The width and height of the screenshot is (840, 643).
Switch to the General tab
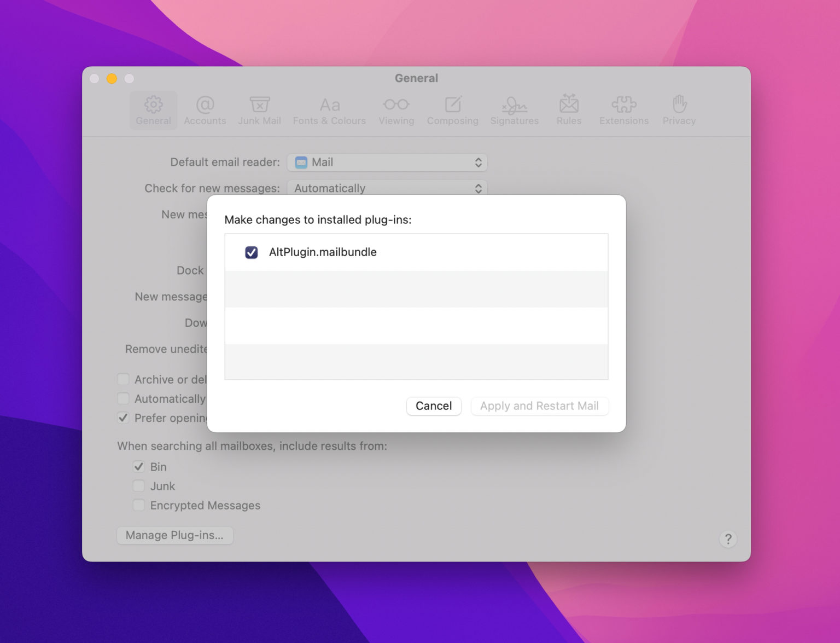click(153, 109)
